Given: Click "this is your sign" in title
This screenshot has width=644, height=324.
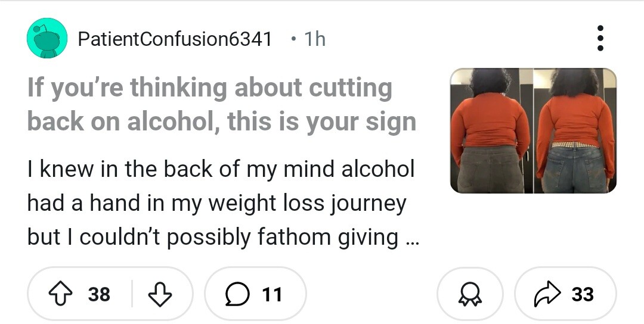Looking at the screenshot, I should click(x=321, y=122).
